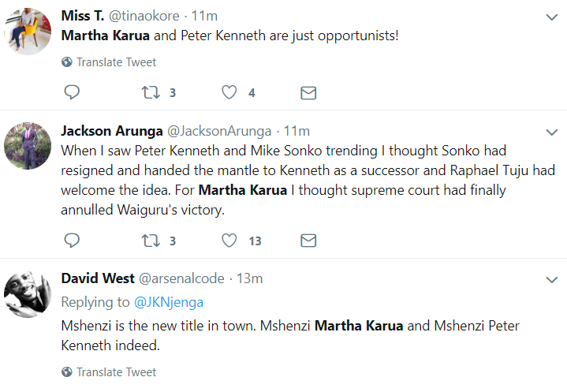
Task: Open David West tweet options chevron
Action: 552,279
